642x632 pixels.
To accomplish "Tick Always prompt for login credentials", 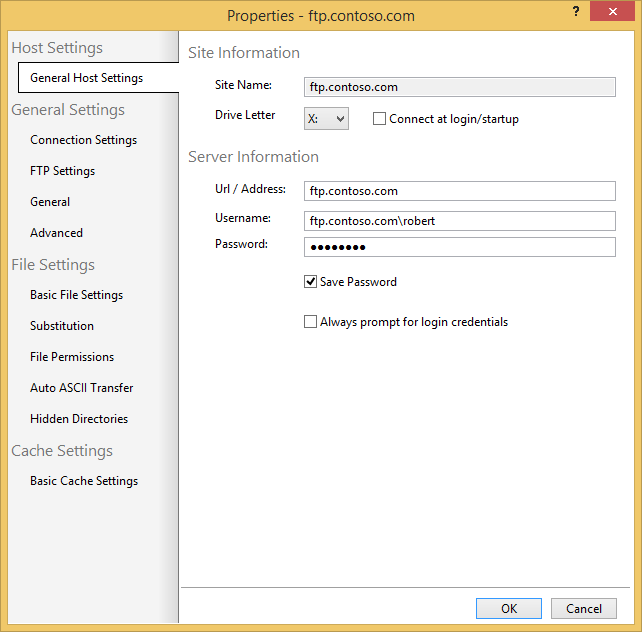I will (310, 322).
